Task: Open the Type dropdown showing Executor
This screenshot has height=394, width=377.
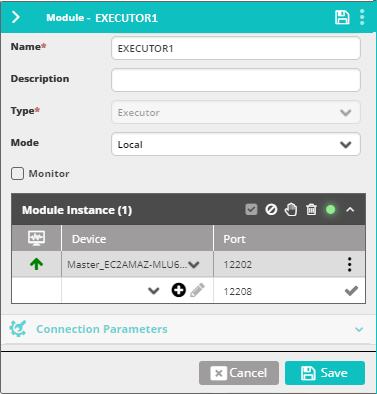Action: [236, 112]
